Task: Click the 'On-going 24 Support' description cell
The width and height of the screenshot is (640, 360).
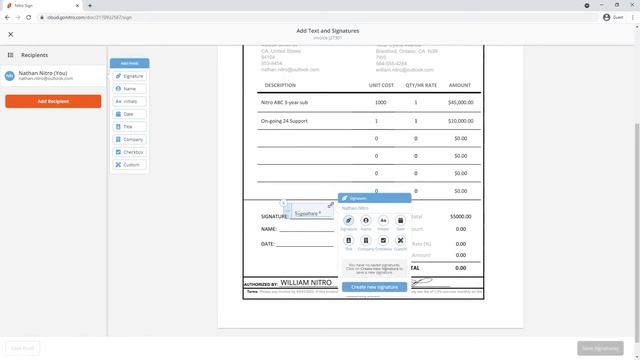Action: (284, 121)
